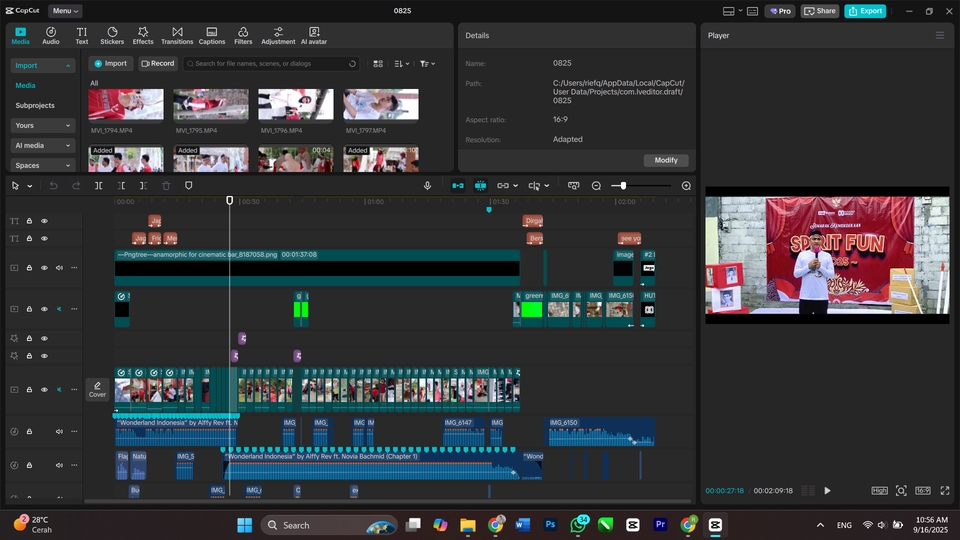
Task: Click the timeline zoom in icon
Action: [x=686, y=186]
